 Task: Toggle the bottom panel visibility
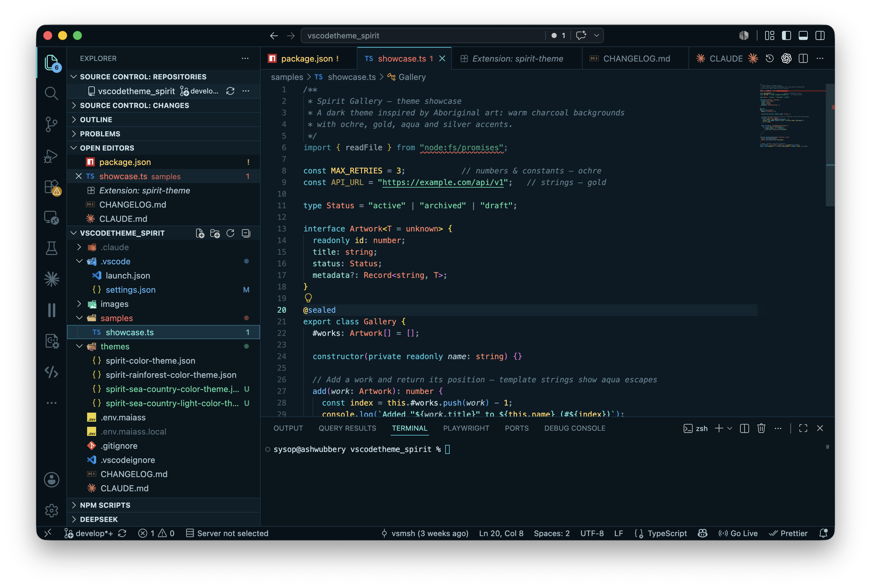[x=803, y=35]
